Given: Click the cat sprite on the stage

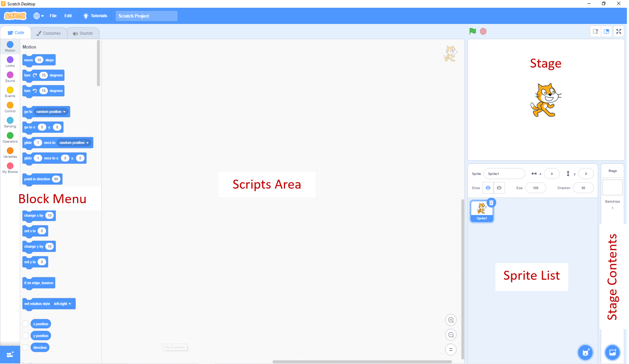Looking at the screenshot, I should click(x=546, y=100).
